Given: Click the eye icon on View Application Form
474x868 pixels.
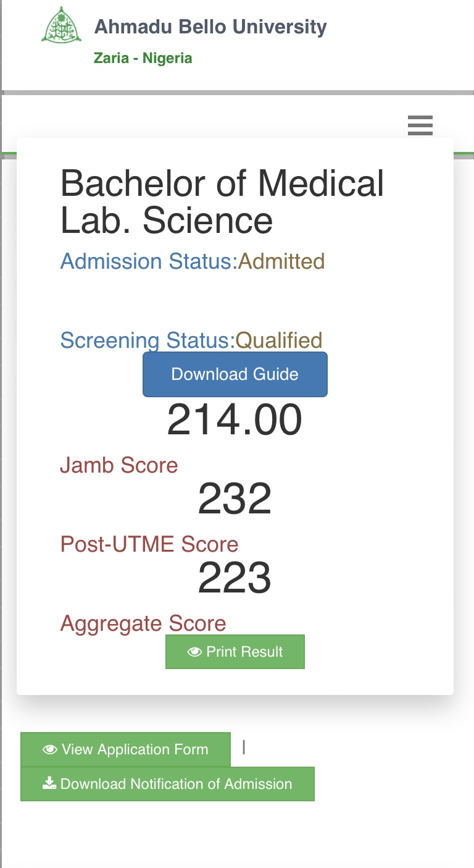Looking at the screenshot, I should [50, 749].
